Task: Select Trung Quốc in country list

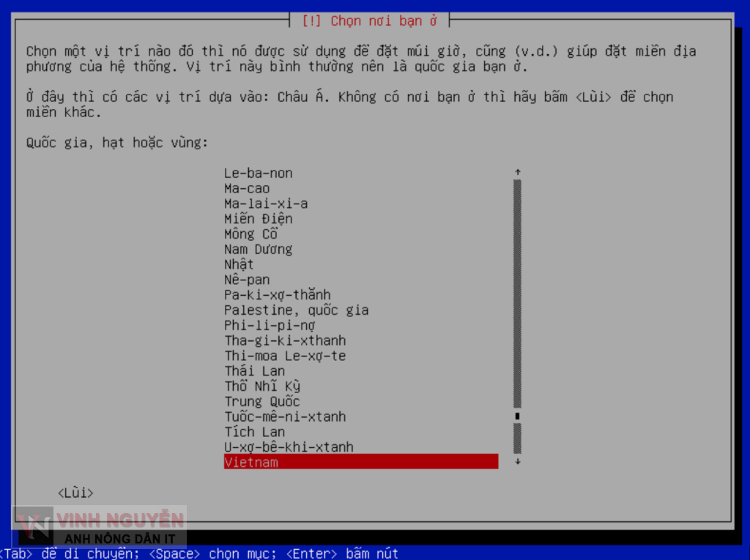Action: (262, 401)
